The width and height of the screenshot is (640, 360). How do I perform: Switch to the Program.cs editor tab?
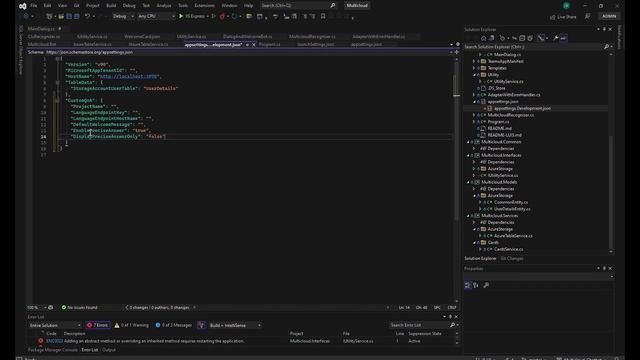pos(270,44)
